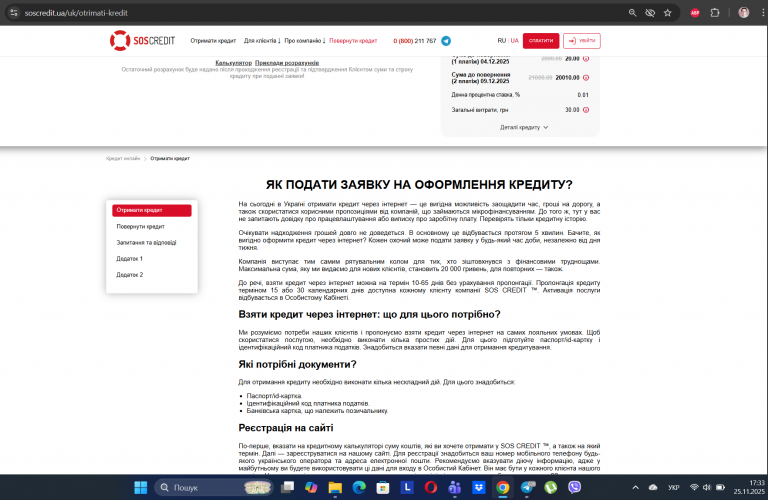Bookmark this page with the star icon
Image resolution: width=768 pixels, height=500 pixels.
pos(668,13)
